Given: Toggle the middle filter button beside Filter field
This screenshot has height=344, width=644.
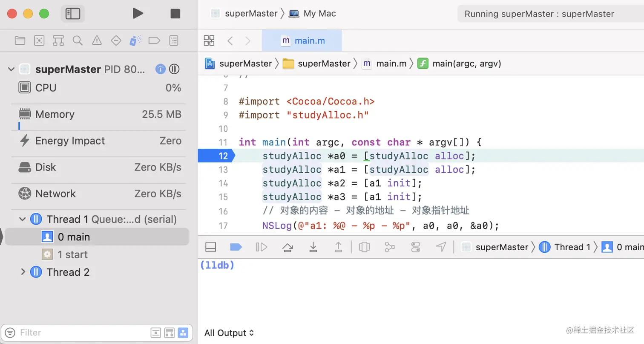Looking at the screenshot, I should (170, 332).
